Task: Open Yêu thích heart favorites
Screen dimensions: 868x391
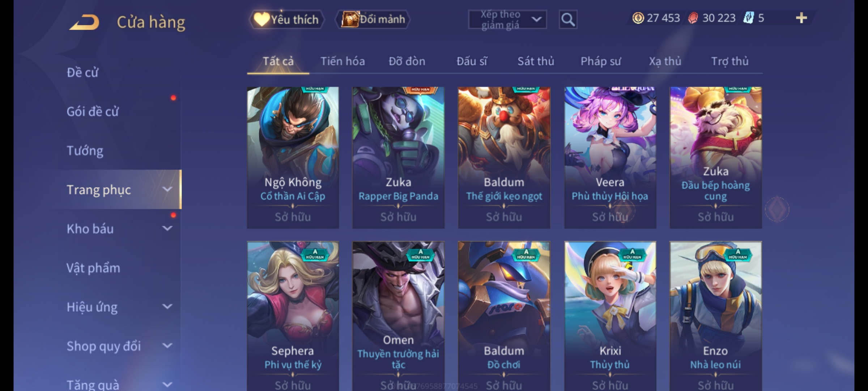Action: (x=286, y=19)
